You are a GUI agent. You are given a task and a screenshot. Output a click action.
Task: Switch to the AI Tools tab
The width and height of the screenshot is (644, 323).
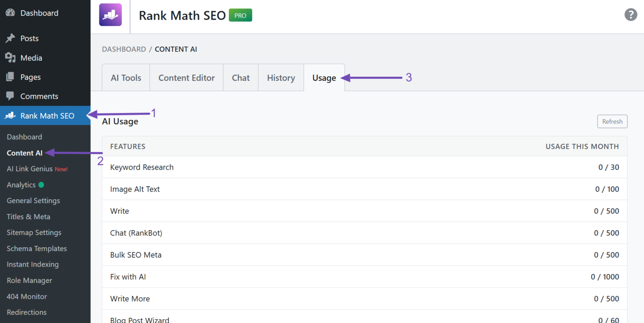[x=126, y=78]
